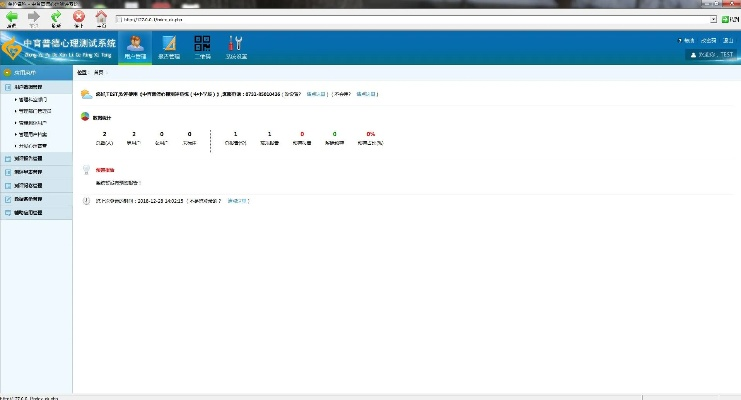
Task: Click the red stop button icon
Action: click(79, 17)
